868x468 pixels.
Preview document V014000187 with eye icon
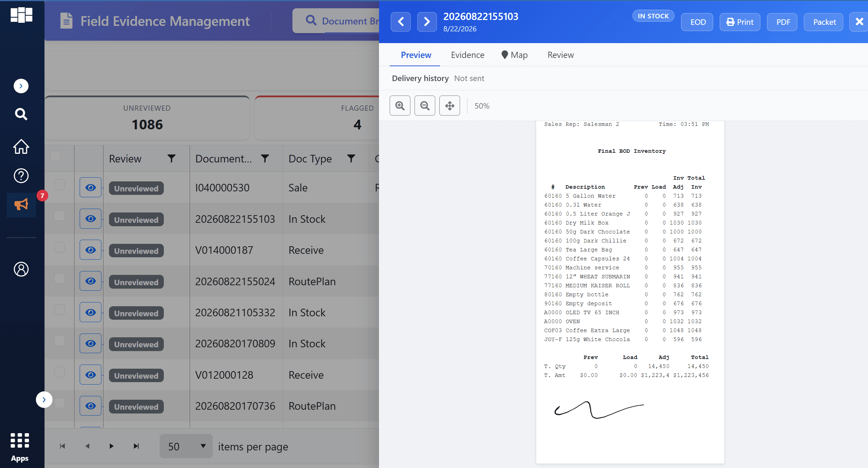tap(91, 250)
